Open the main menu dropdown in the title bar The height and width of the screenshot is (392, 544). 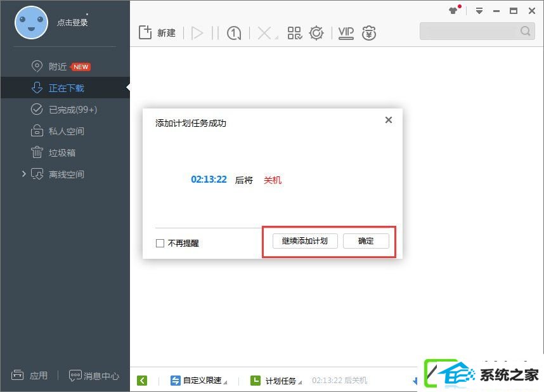pyautogui.click(x=479, y=11)
